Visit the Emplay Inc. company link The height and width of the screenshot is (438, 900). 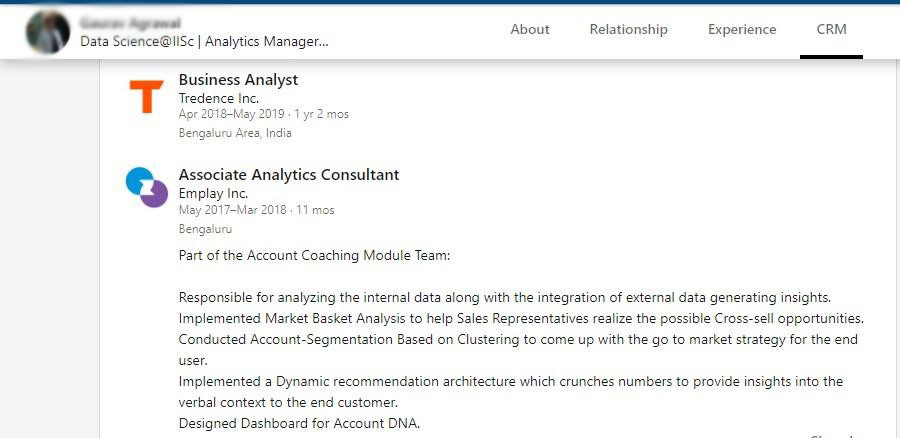pyautogui.click(x=213, y=193)
